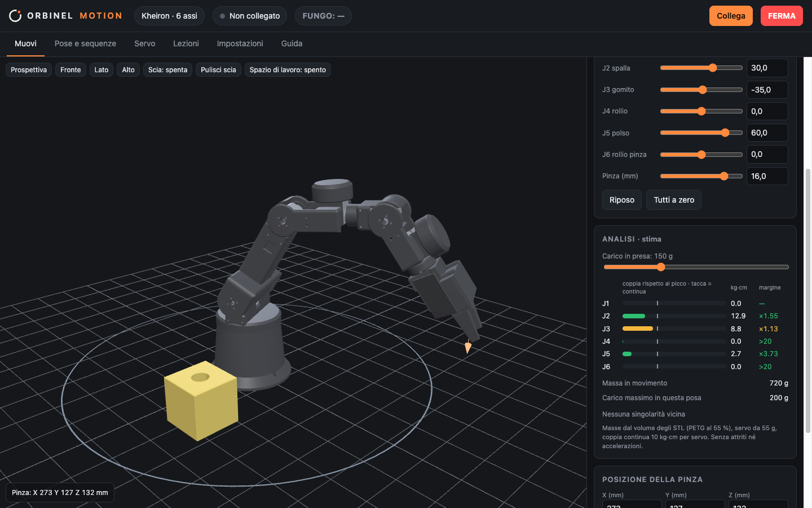Click the Nessuna singolarità vicina text
The height and width of the screenshot is (508, 812).
click(643, 414)
